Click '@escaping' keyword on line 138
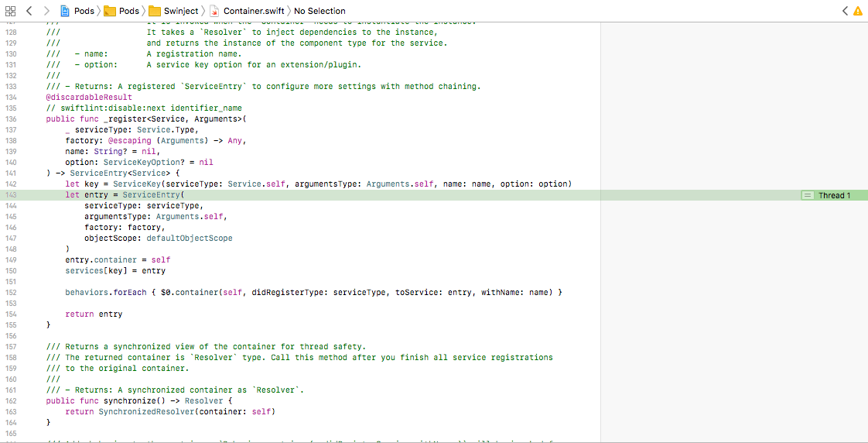 pos(129,141)
